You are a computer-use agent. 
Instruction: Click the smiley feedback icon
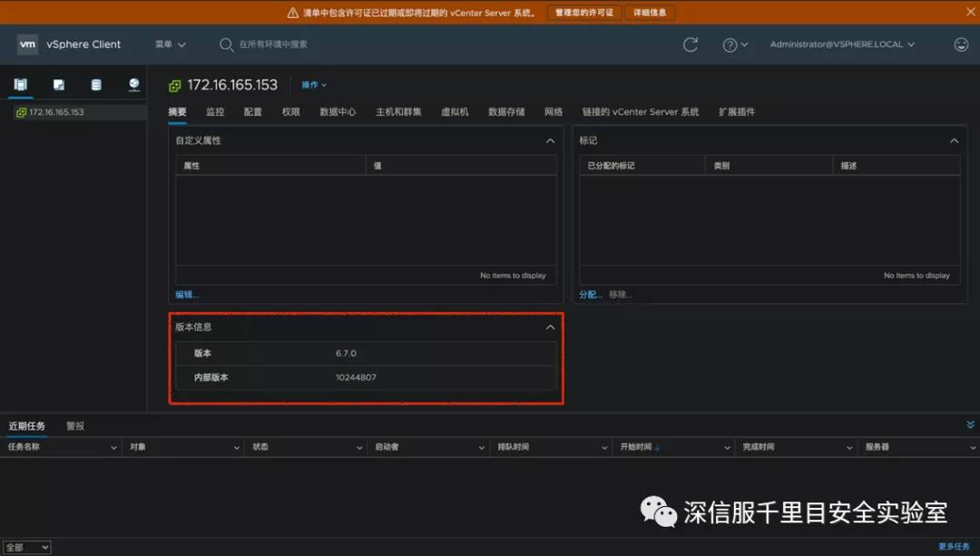coord(961,44)
